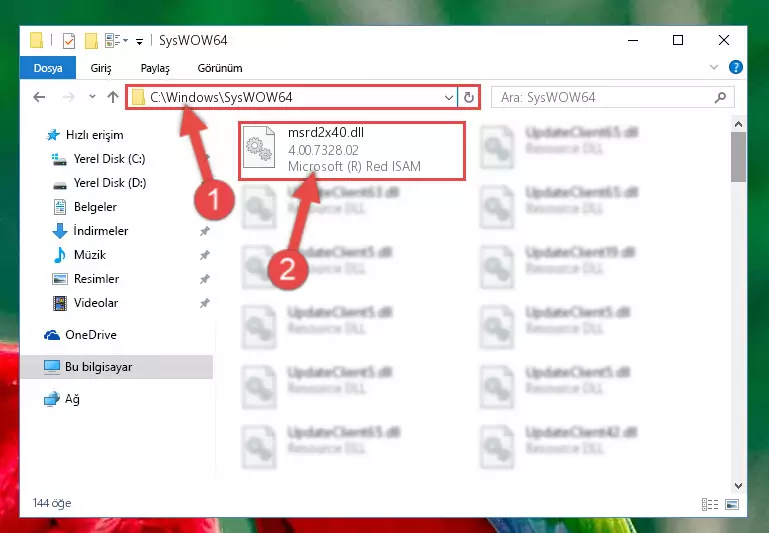Switch to the Görünüm ribbon tab

(x=220, y=68)
